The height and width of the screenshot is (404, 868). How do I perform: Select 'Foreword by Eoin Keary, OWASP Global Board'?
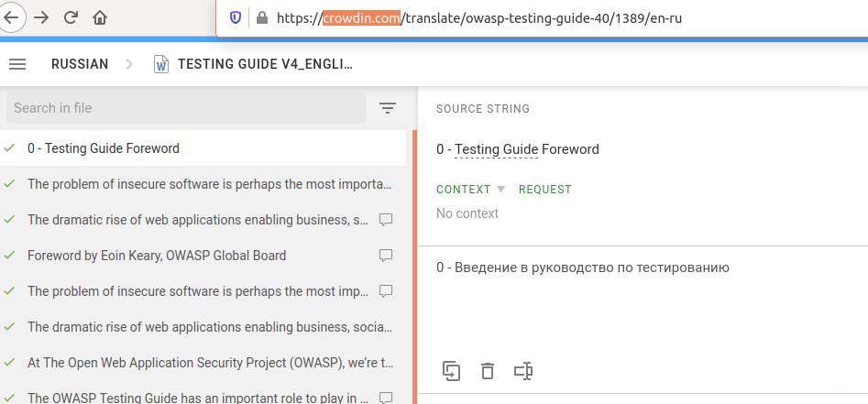pyautogui.click(x=203, y=255)
